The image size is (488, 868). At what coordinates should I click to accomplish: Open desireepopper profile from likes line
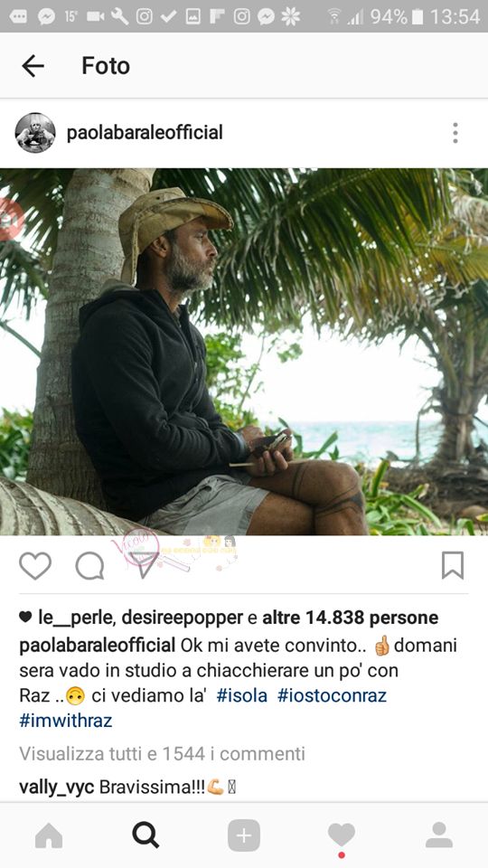[182, 618]
